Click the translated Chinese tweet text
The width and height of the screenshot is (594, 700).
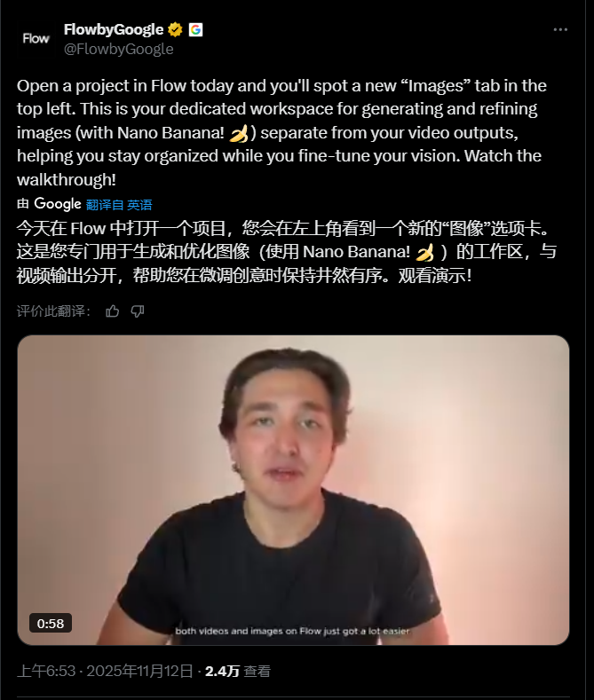tap(287, 252)
